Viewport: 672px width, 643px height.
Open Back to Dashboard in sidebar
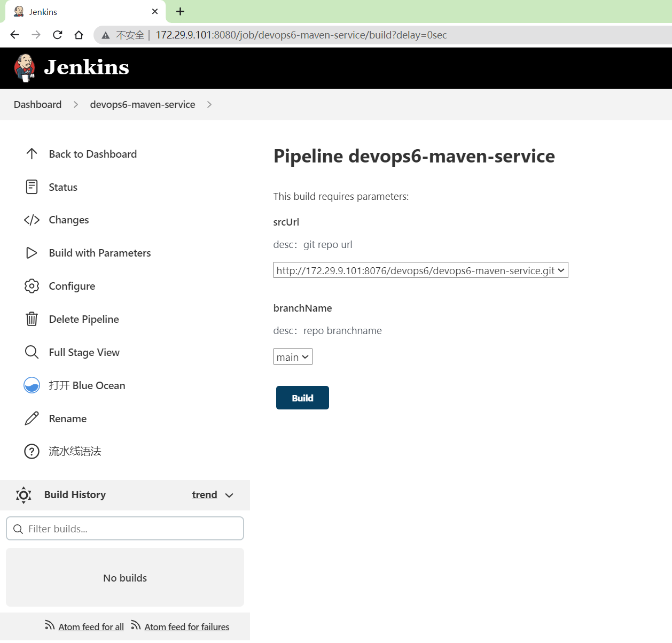point(93,154)
